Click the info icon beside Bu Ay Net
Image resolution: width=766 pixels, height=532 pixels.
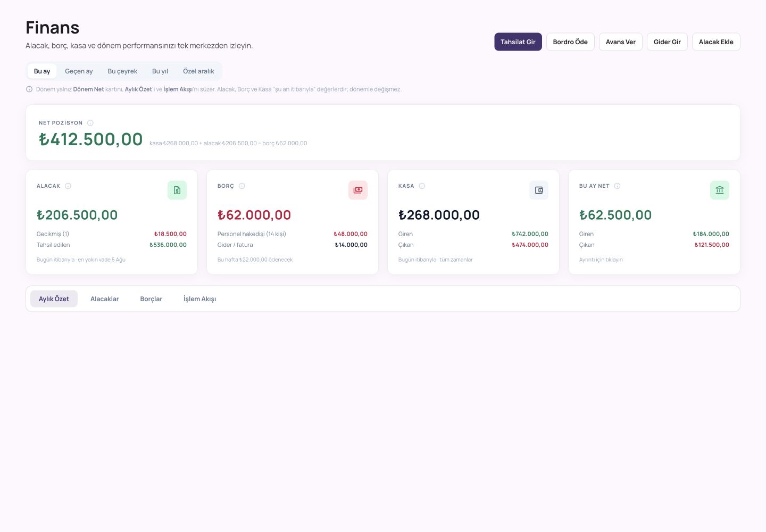coord(618,186)
